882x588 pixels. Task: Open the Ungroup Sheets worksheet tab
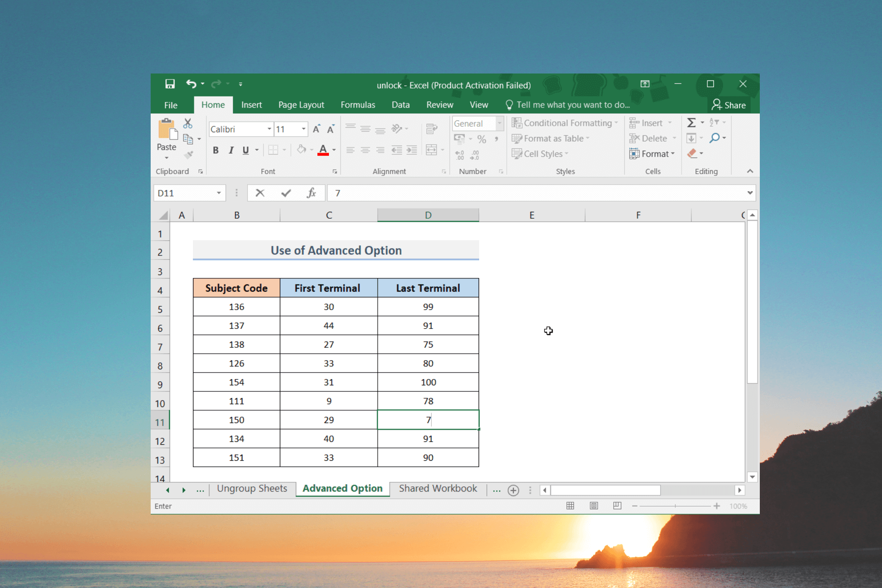click(252, 488)
